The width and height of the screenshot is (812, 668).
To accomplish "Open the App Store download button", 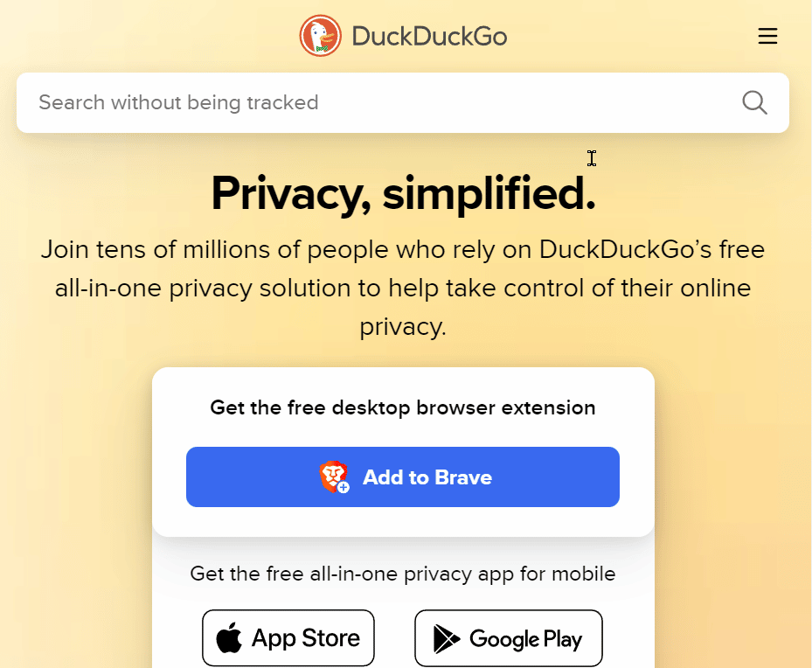I will (288, 637).
